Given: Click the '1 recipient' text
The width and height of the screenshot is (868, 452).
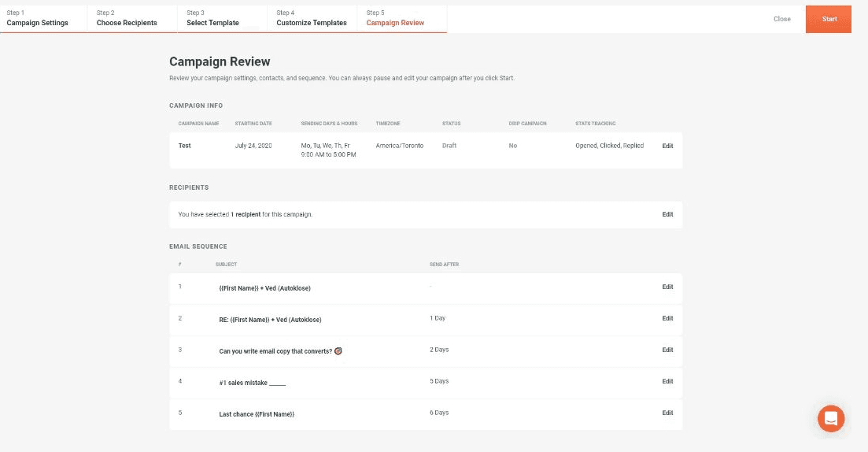Looking at the screenshot, I should click(246, 214).
